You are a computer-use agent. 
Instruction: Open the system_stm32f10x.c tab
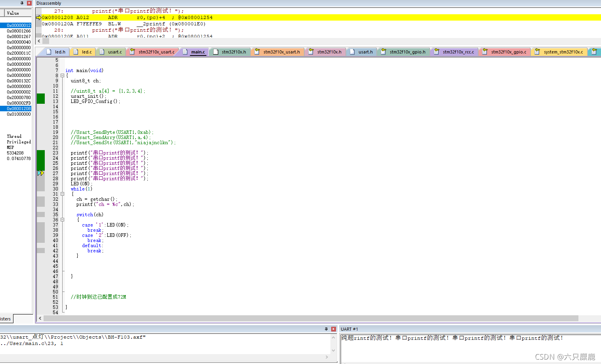click(x=559, y=52)
